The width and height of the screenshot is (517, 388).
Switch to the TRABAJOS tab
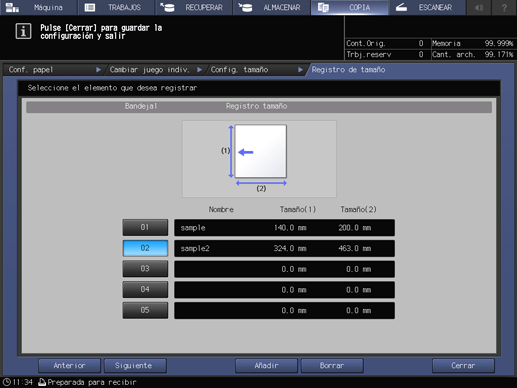[116, 7]
